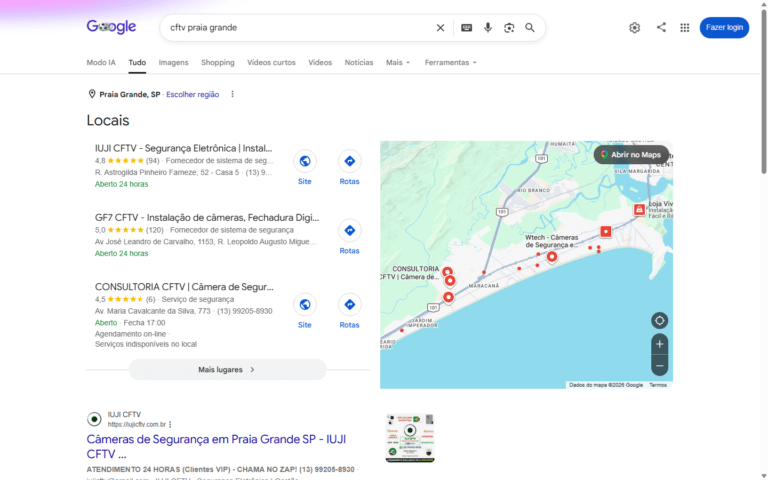The image size is (768, 480).
Task: Click the Google logo
Action: coord(111,27)
